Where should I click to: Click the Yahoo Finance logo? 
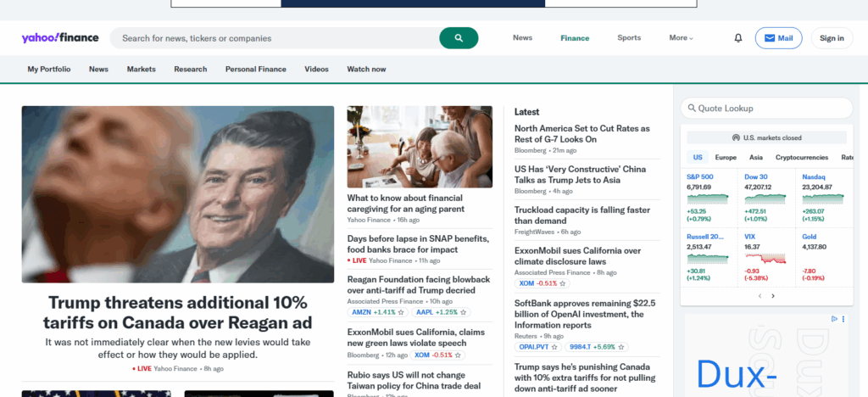pos(60,37)
